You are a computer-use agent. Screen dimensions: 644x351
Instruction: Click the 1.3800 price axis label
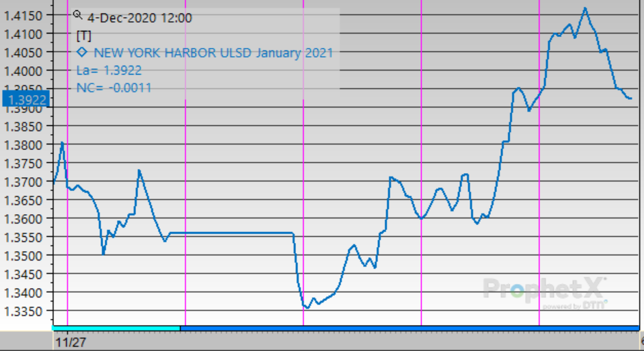click(25, 144)
